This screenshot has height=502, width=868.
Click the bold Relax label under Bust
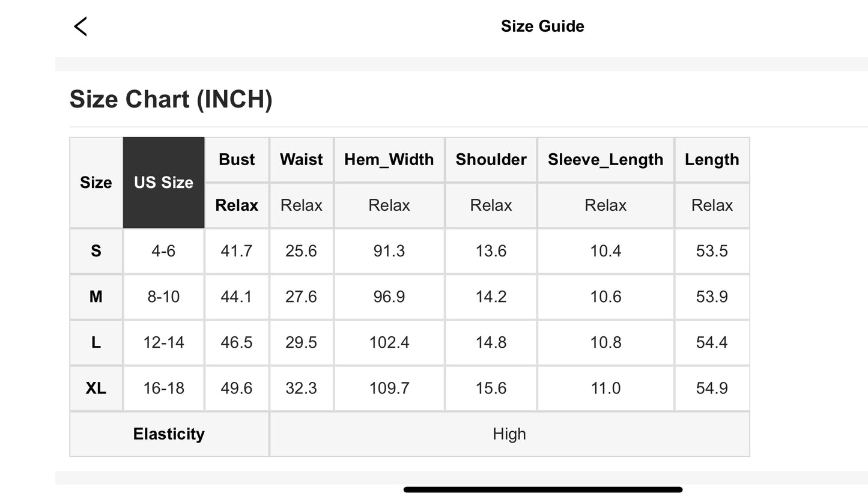click(x=237, y=205)
